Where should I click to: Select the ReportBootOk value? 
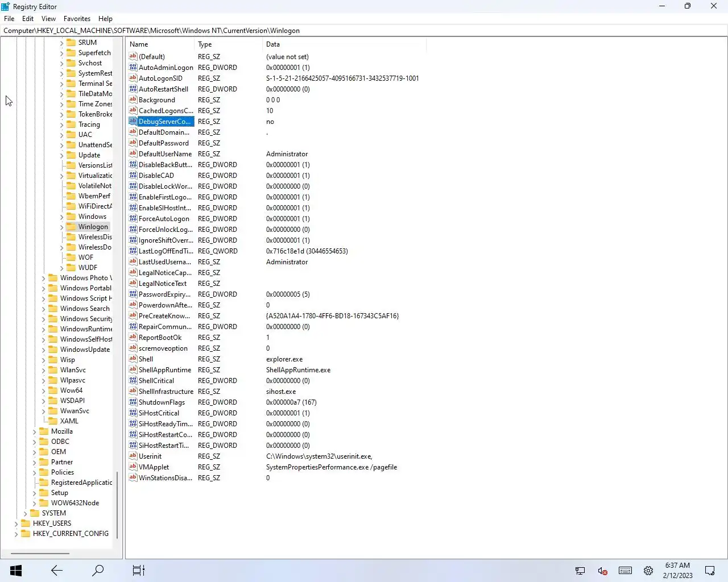click(x=160, y=337)
